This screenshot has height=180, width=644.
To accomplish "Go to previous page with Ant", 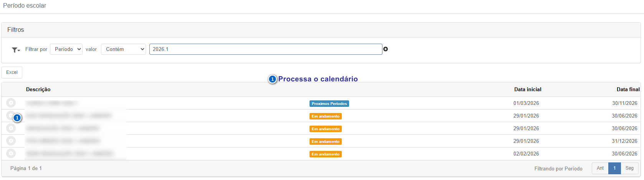I will click(600, 168).
